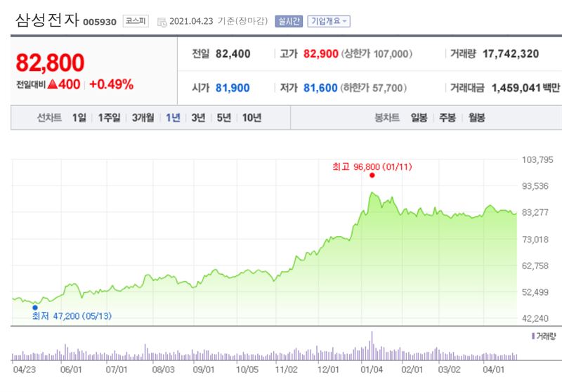
Task: Select the 1주일 chart range
Action: 109,118
